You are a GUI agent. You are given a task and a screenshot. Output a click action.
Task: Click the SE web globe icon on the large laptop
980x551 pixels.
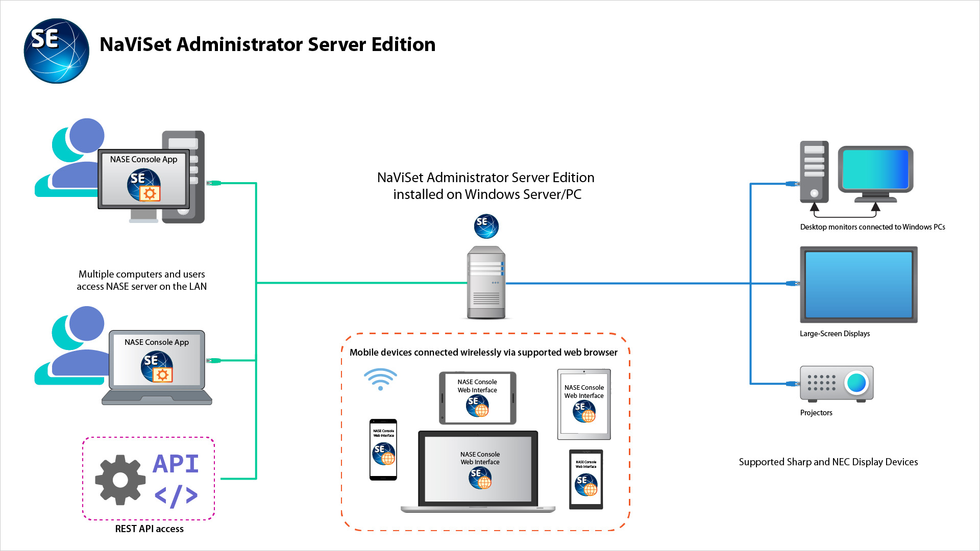(x=480, y=478)
